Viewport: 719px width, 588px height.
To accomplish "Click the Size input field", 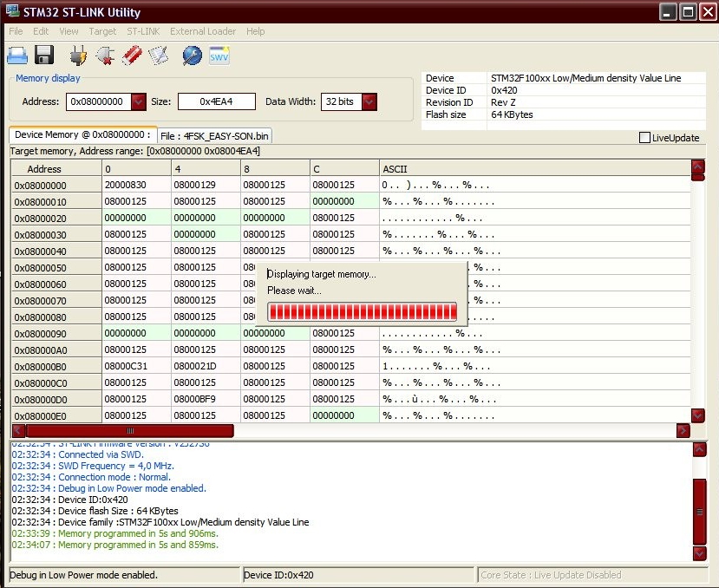I will [217, 102].
